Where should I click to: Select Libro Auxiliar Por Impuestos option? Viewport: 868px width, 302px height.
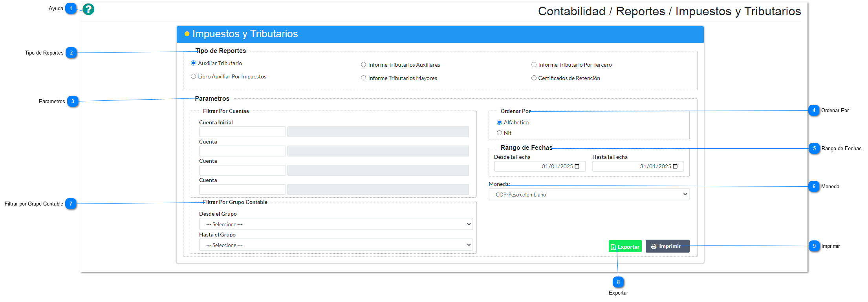coord(193,76)
